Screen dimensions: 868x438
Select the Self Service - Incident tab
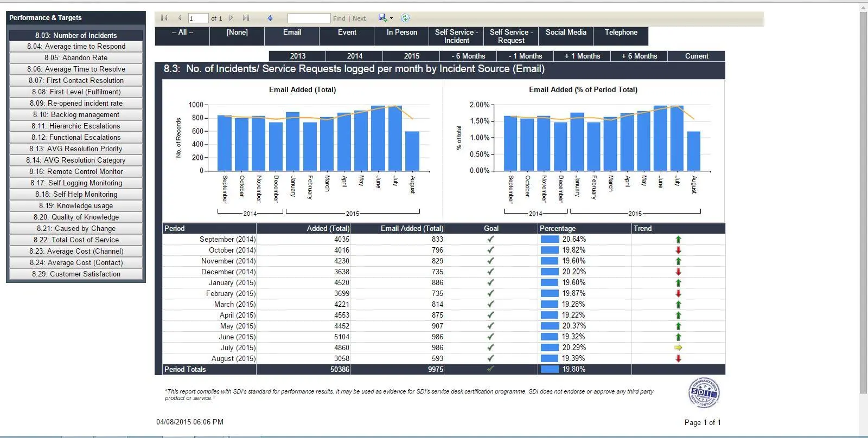[x=457, y=36]
